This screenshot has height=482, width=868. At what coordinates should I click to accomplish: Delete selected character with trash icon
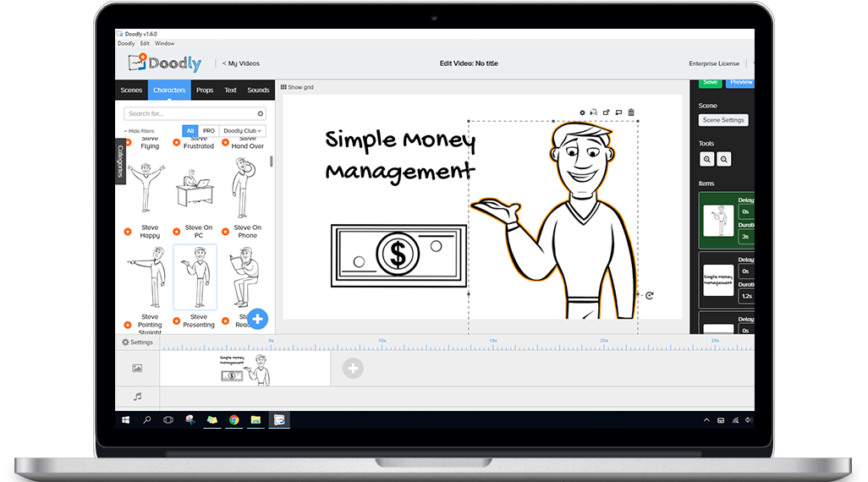coord(631,112)
